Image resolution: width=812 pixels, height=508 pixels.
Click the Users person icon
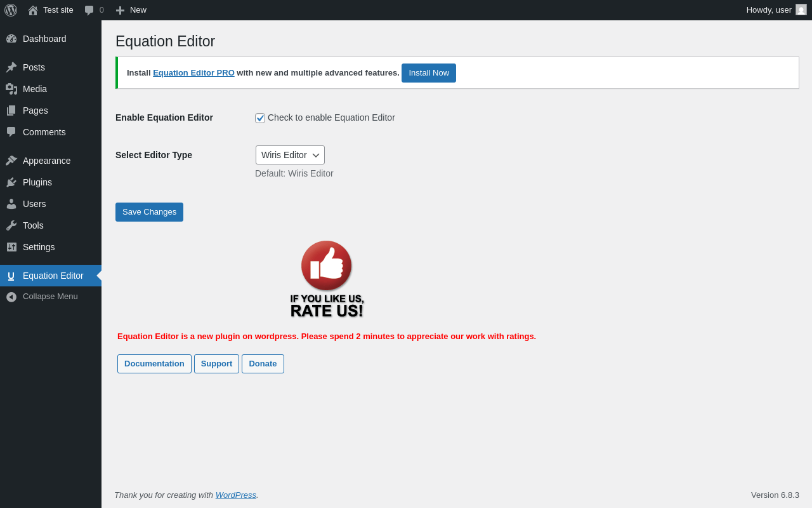pos(11,204)
